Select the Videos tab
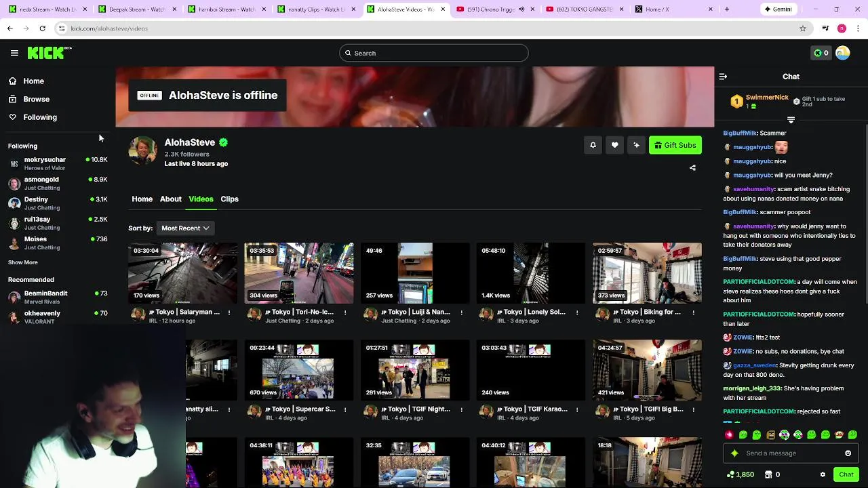868x488 pixels. pos(201,199)
